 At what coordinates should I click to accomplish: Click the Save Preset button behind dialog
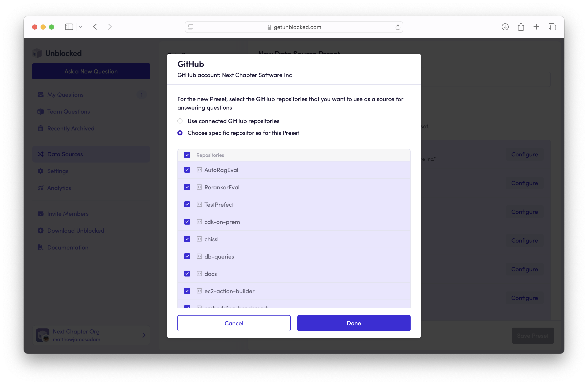(x=533, y=336)
